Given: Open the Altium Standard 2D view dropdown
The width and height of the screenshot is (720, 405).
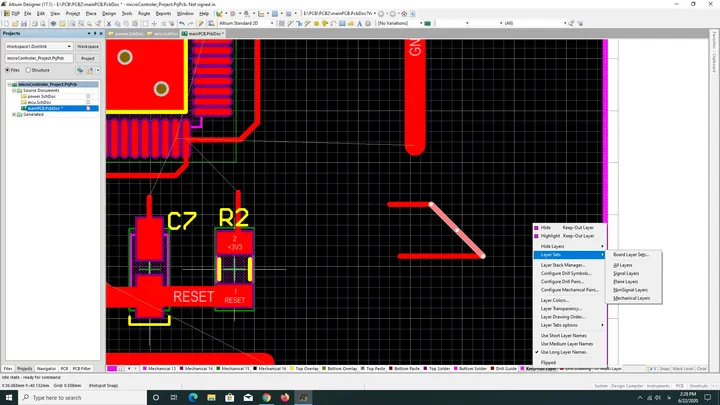Looking at the screenshot, I should coord(246,23).
